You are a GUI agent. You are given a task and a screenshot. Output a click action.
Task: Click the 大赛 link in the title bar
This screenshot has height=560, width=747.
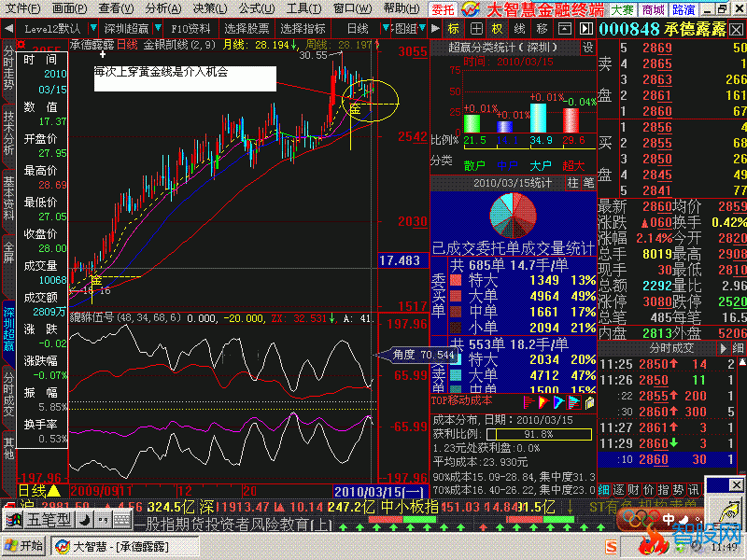pos(622,9)
